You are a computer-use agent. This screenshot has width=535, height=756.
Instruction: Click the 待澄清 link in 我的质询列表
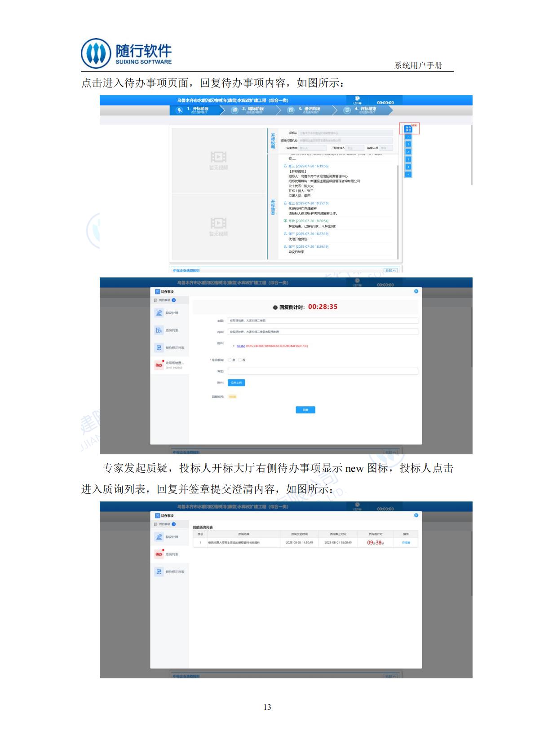click(406, 543)
